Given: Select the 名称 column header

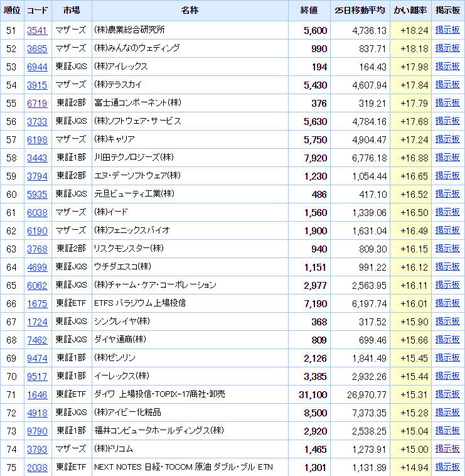Looking at the screenshot, I should [190, 11].
